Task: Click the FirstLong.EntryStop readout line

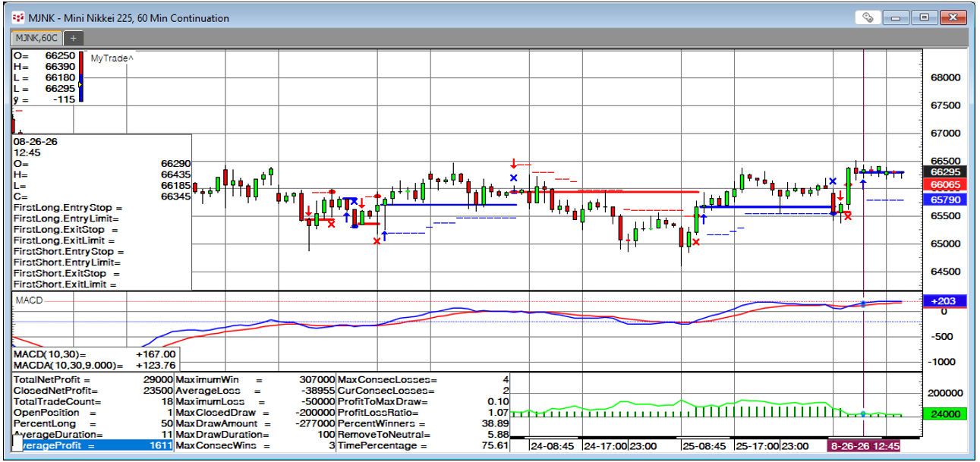Action: (68, 207)
